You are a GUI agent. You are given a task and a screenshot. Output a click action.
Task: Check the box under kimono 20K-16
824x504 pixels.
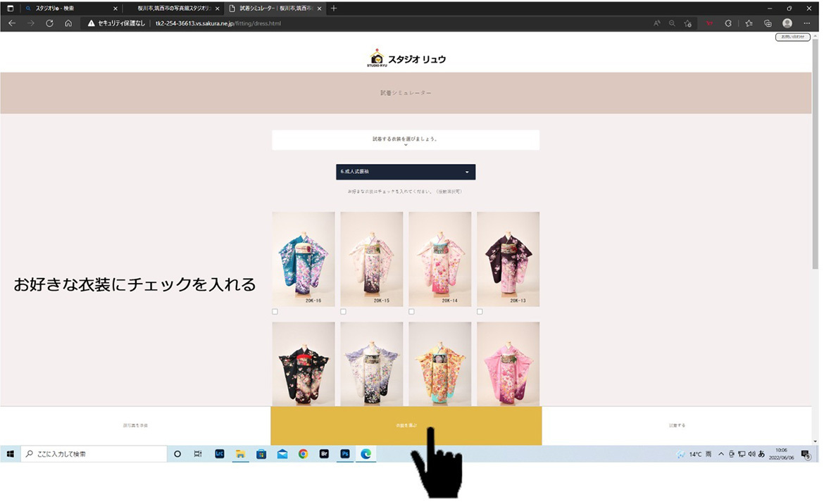tap(275, 312)
